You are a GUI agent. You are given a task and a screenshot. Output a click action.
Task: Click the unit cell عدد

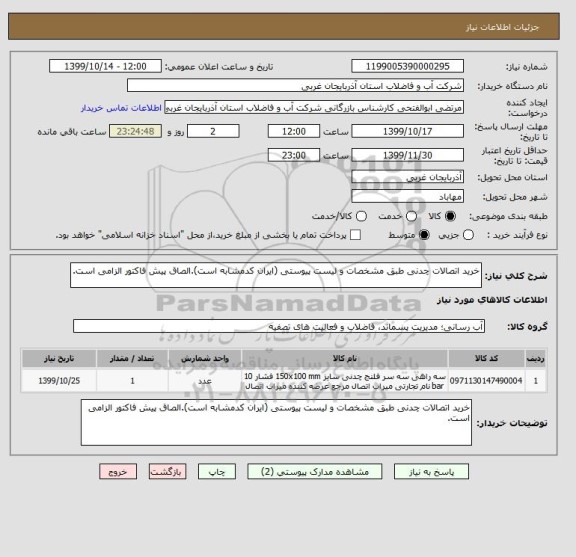pyautogui.click(x=205, y=381)
